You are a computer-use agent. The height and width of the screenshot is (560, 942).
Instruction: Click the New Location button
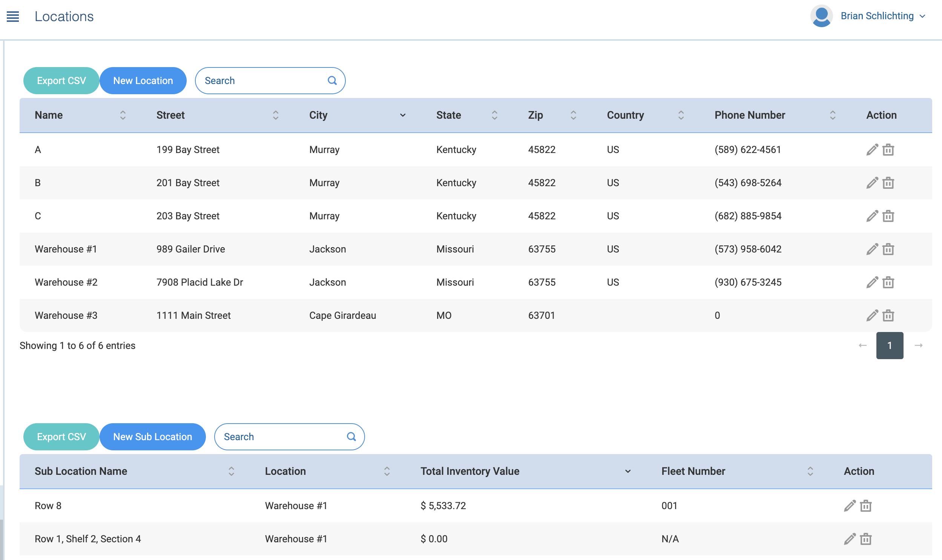[143, 81]
